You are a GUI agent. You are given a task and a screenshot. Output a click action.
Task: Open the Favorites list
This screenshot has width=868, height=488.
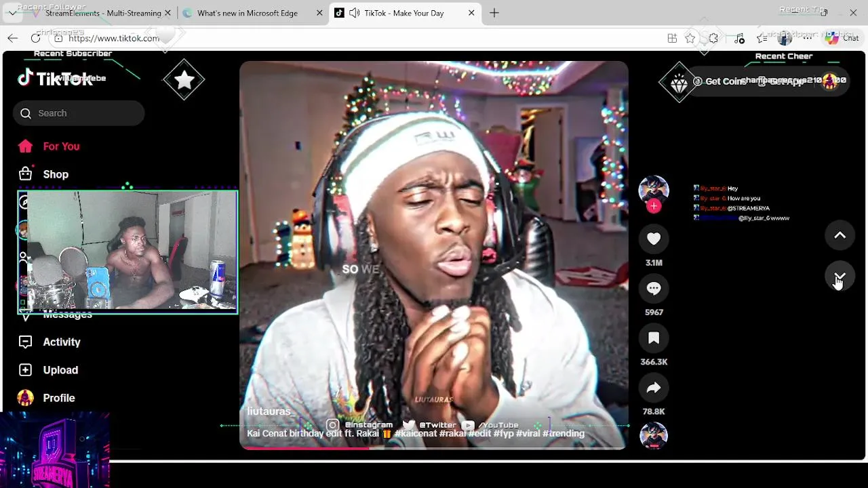(x=762, y=38)
